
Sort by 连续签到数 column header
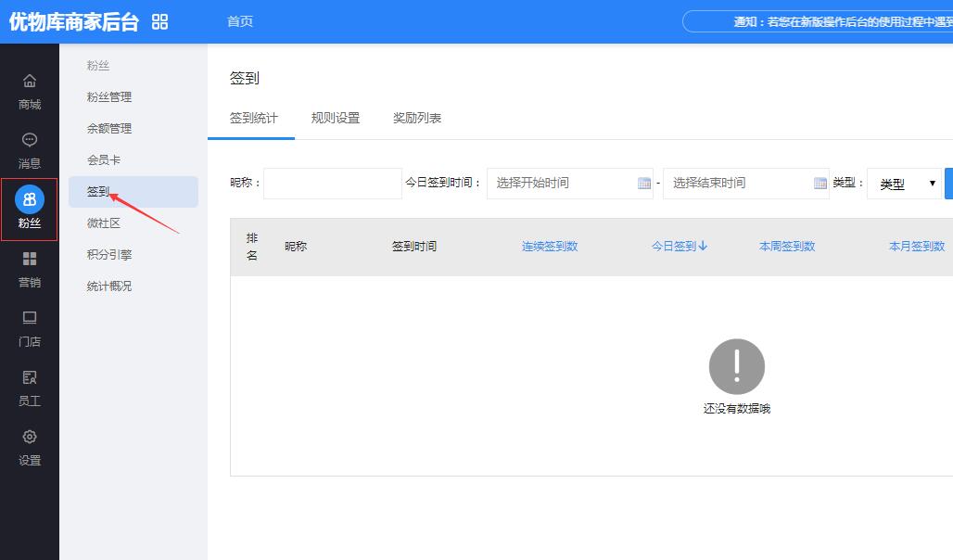click(x=550, y=247)
